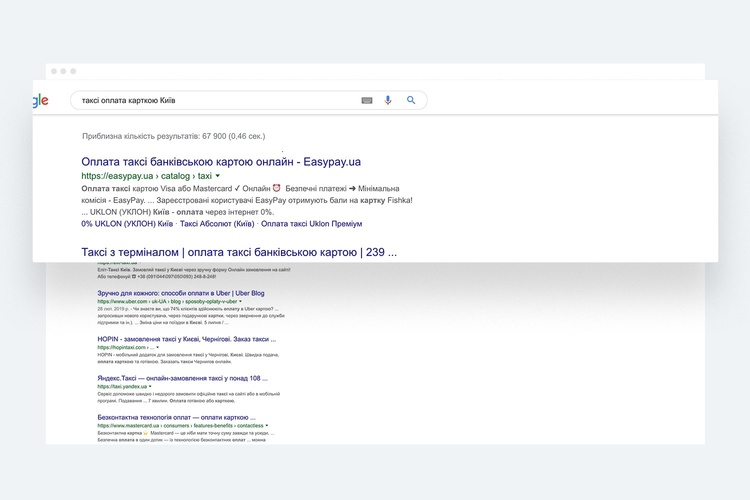This screenshot has width=750, height=500.
Task: Open 'Таксі з терміналом | оплата таксі банківською картою' result
Action: click(239, 252)
